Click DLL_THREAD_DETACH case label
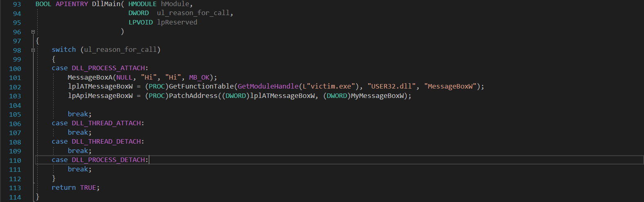 coord(106,142)
